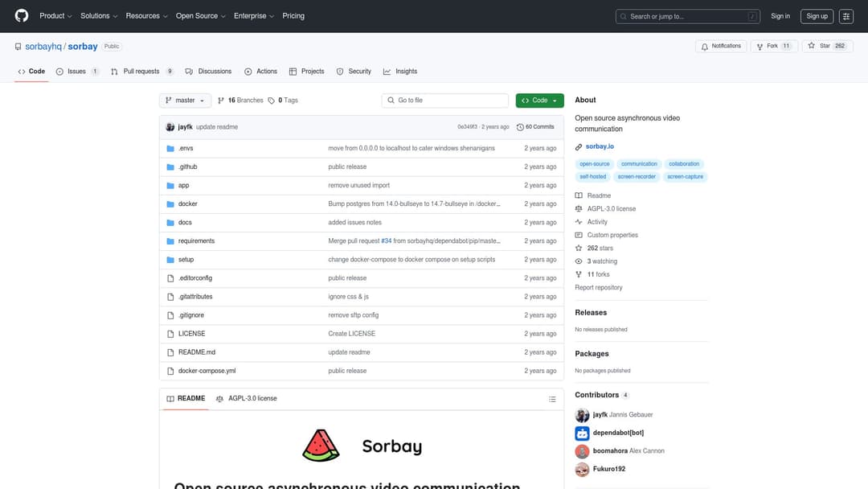The width and height of the screenshot is (868, 489).
Task: Click the screen-capture topic tag
Action: click(685, 177)
